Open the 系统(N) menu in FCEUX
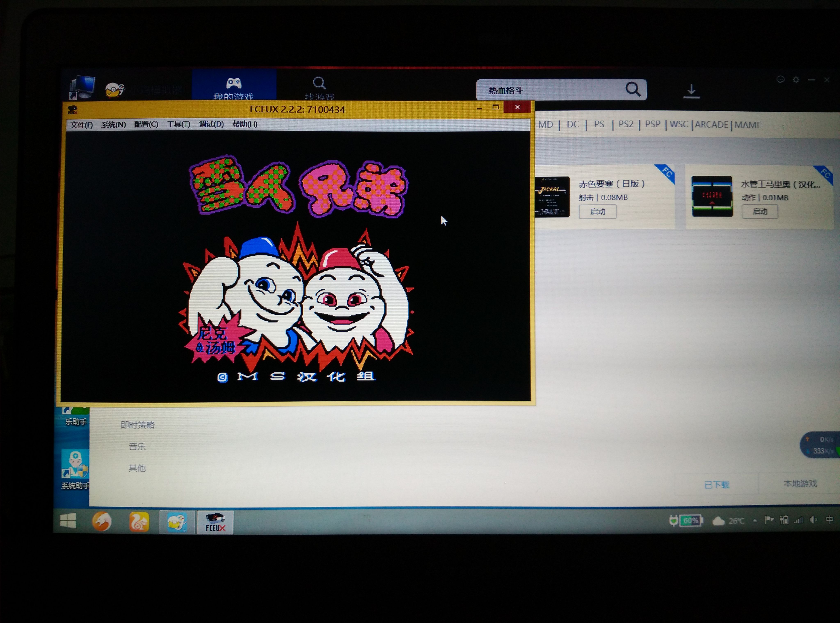The width and height of the screenshot is (840, 623). [113, 124]
